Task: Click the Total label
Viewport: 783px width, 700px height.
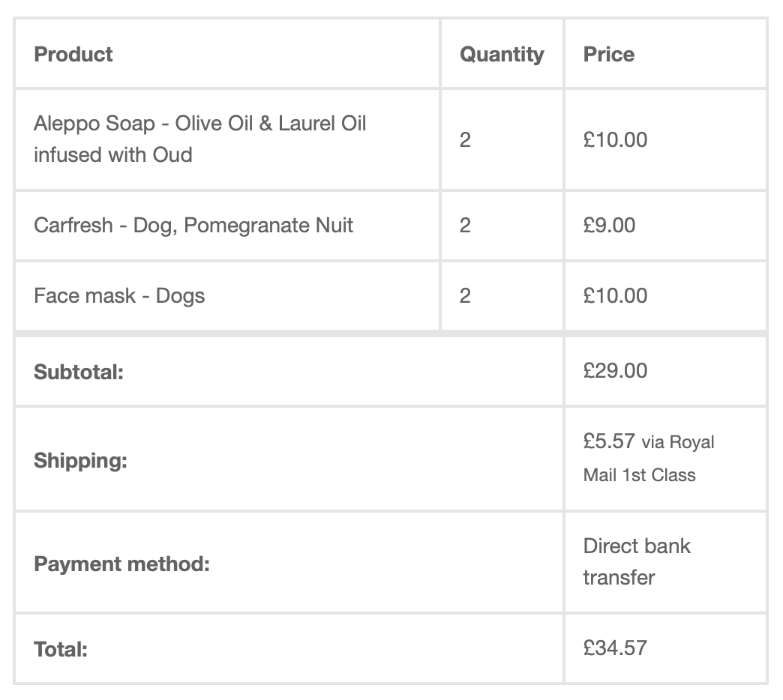Action: 61,649
